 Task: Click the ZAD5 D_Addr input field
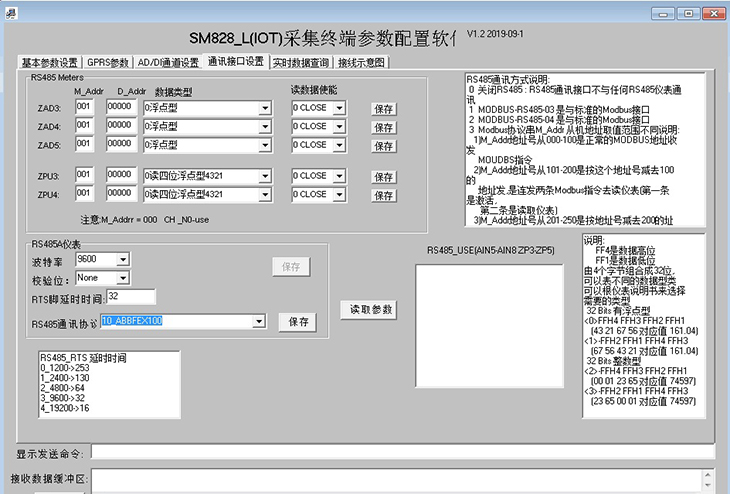pyautogui.click(x=121, y=144)
